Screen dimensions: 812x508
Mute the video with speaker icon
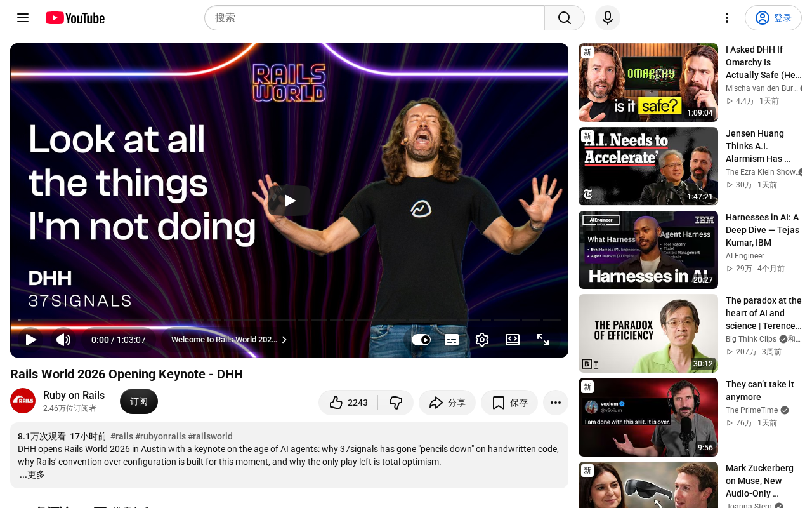click(63, 340)
